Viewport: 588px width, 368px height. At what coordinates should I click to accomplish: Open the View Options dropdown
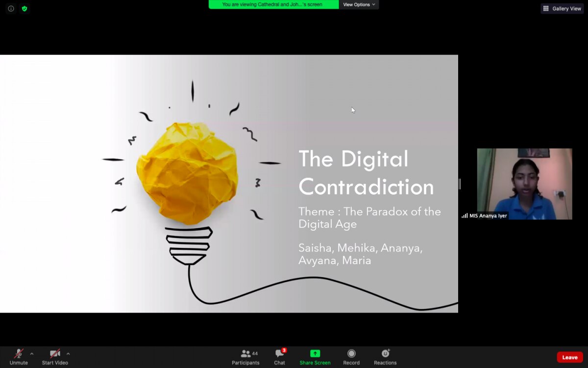click(359, 4)
